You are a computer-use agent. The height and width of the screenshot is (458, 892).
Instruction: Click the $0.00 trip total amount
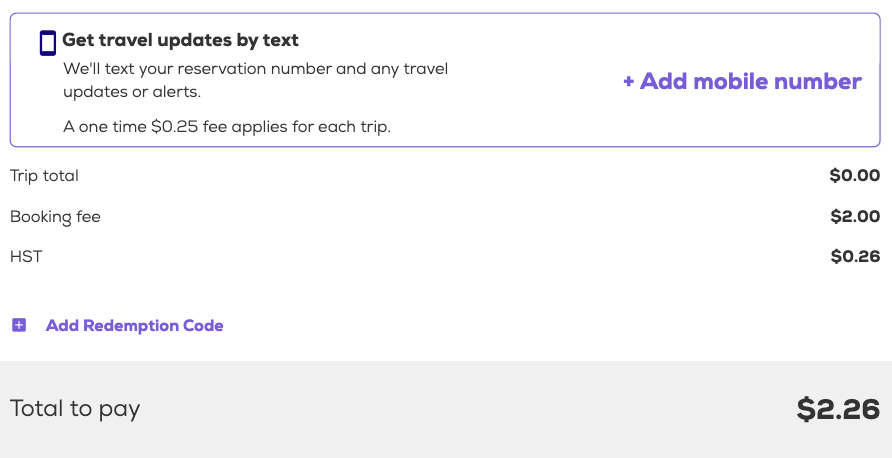point(854,176)
